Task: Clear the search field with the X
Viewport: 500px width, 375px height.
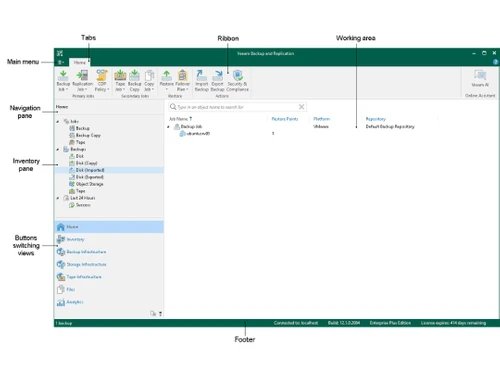Action: pos(301,107)
